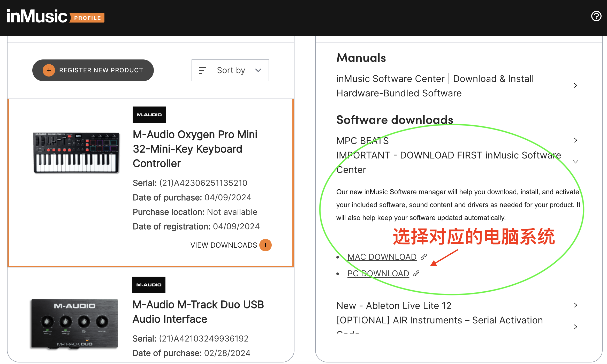Click the MAC DOWNLOAD link
Image resolution: width=607 pixels, height=364 pixels.
click(x=382, y=257)
